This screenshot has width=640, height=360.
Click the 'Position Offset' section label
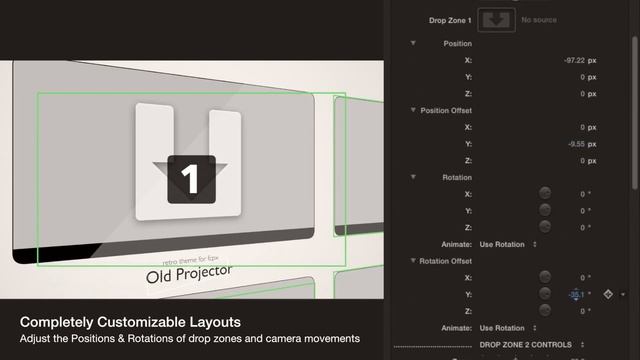click(x=446, y=111)
